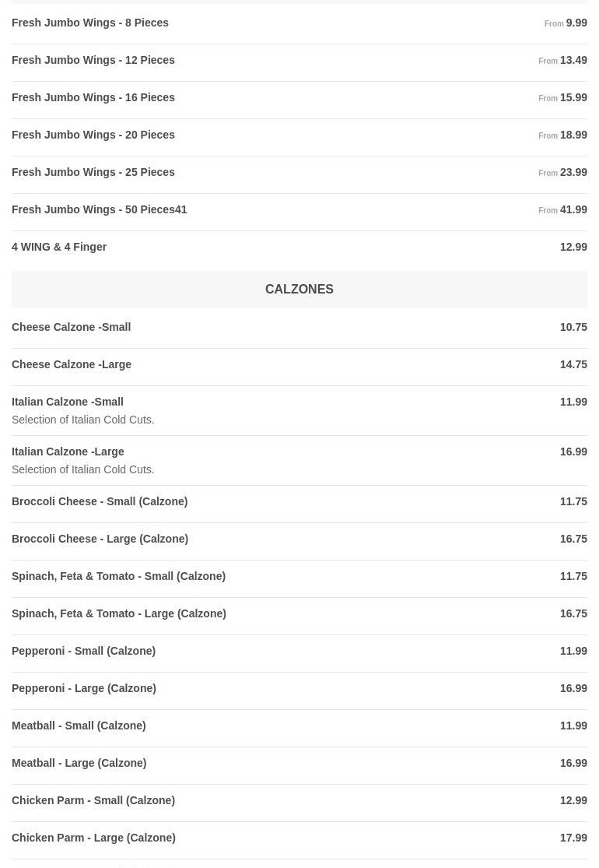Click the 12.99 price for Chicken Parm Small
599x868 pixels.
[x=573, y=800]
